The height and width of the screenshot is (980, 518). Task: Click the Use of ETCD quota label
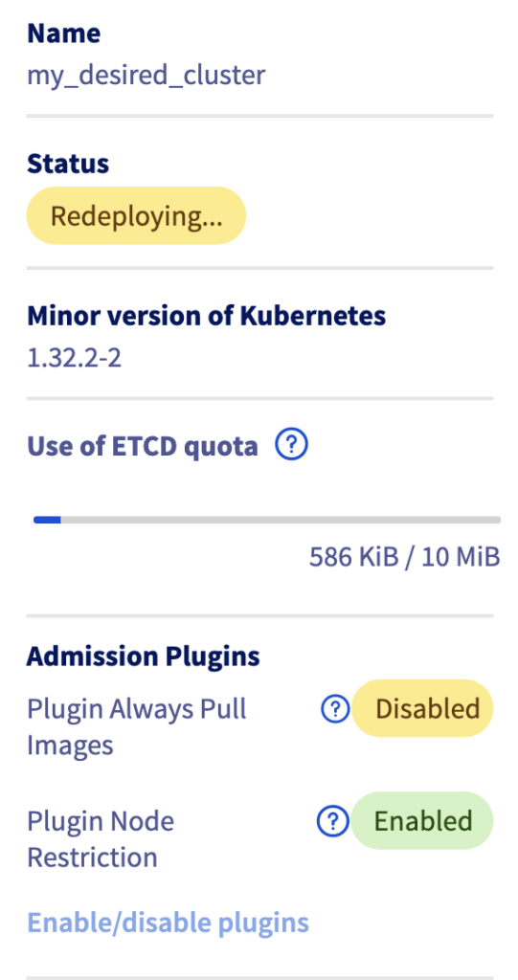[143, 446]
